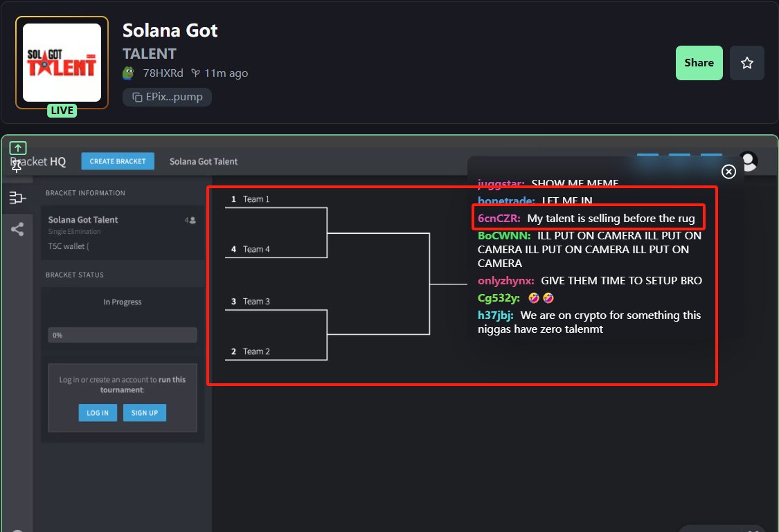Open the user account avatar icon

point(749,161)
